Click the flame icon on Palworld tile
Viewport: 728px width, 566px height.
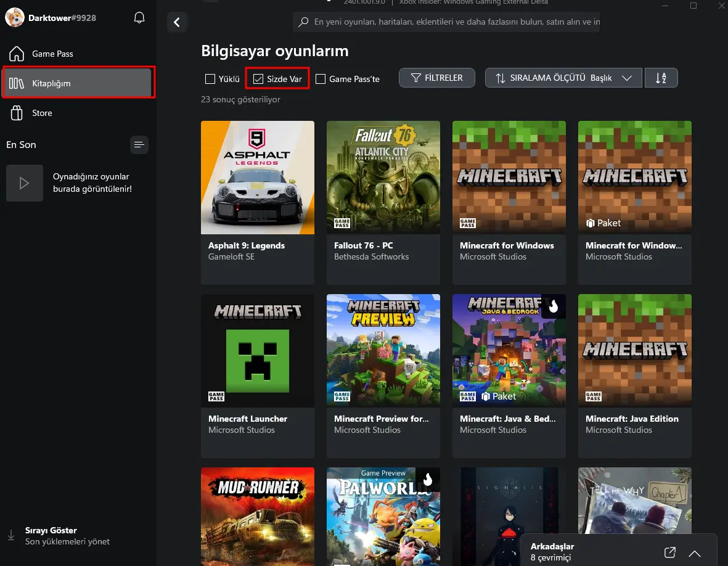click(428, 479)
